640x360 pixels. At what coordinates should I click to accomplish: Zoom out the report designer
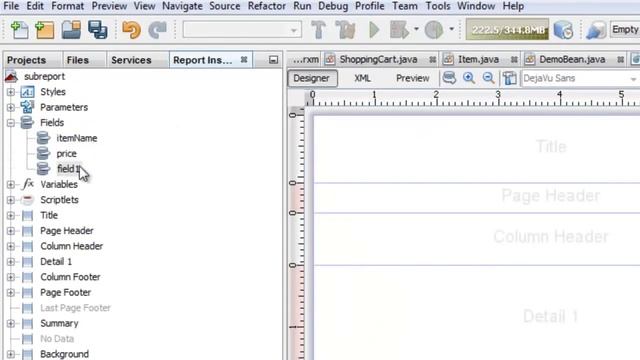pos(489,78)
